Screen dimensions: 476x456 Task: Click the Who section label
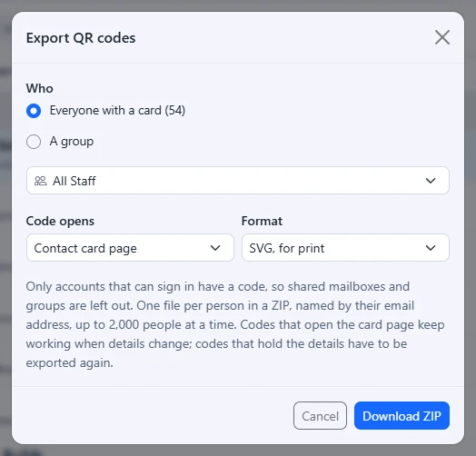pyautogui.click(x=40, y=88)
